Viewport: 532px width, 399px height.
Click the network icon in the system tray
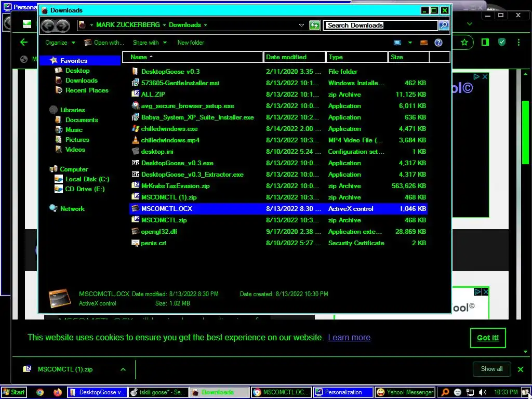pyautogui.click(x=470, y=392)
